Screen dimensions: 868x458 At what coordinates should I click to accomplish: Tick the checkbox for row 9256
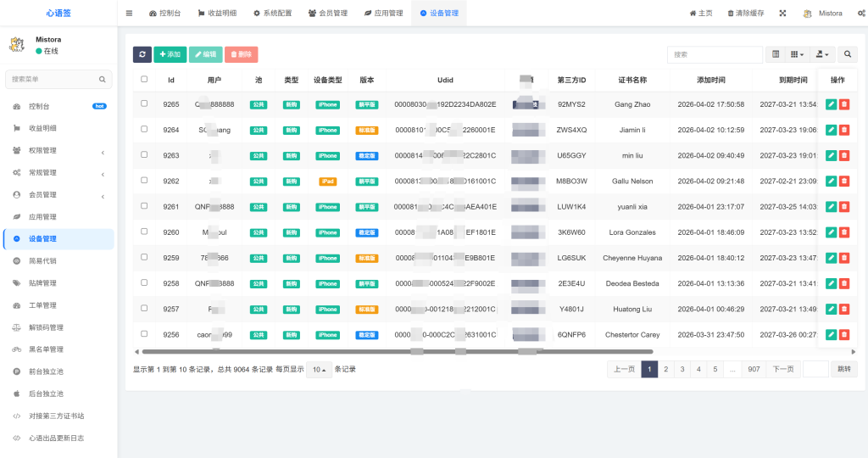coord(144,334)
